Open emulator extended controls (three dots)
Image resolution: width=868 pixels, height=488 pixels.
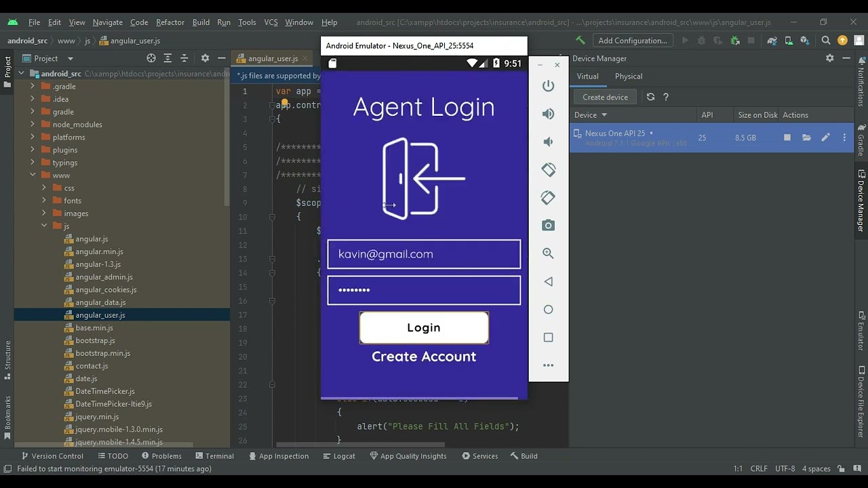click(x=549, y=365)
